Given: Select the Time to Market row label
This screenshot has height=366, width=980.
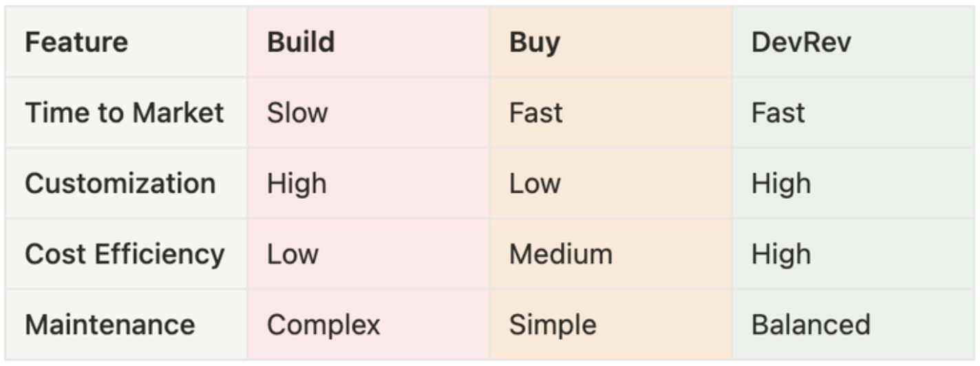Looking at the screenshot, I should click(125, 113).
